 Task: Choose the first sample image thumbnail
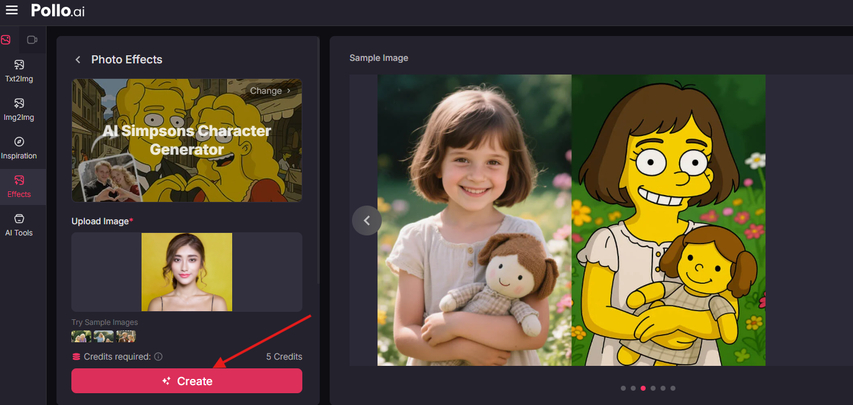(x=81, y=336)
